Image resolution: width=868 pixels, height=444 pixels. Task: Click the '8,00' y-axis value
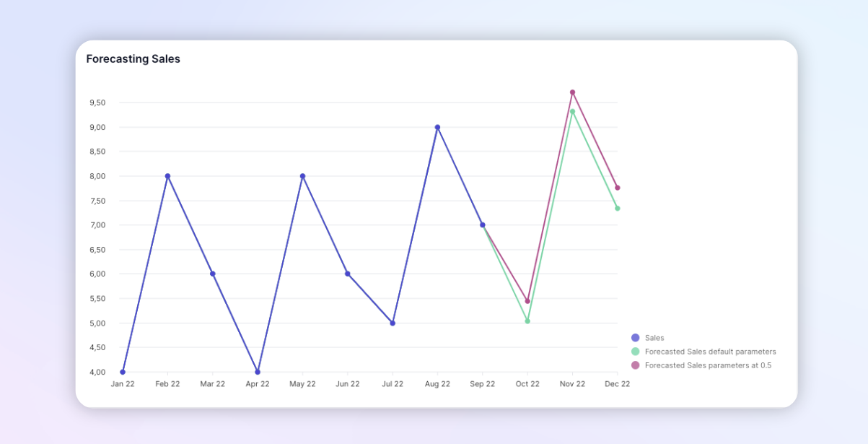pyautogui.click(x=97, y=176)
